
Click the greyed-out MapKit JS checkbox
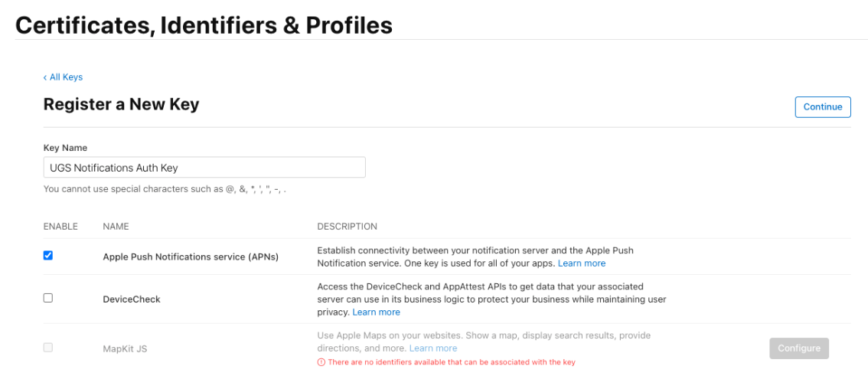tap(48, 348)
